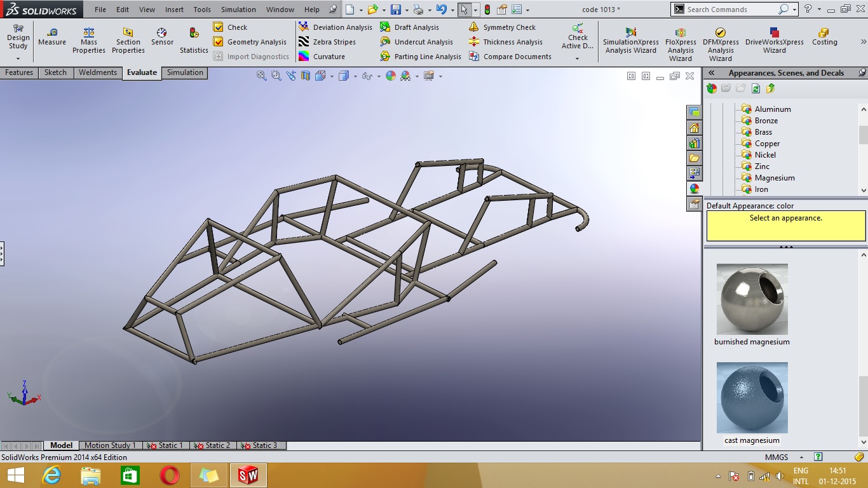
Task: Click Zoom to Fit in view toolbar
Action: tap(262, 76)
